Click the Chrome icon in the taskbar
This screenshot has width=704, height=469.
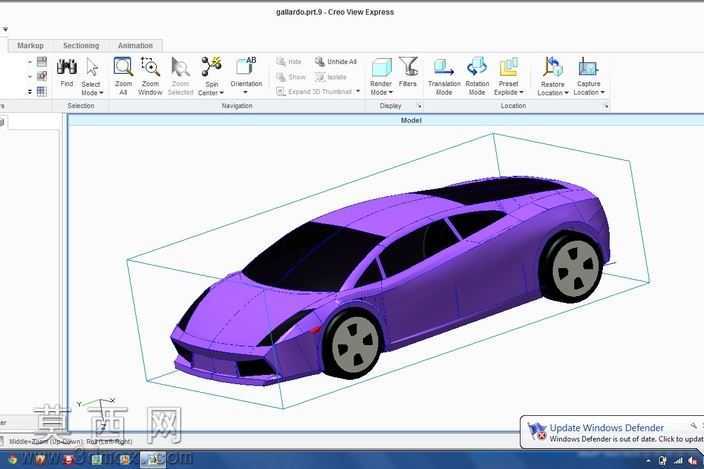[13, 460]
